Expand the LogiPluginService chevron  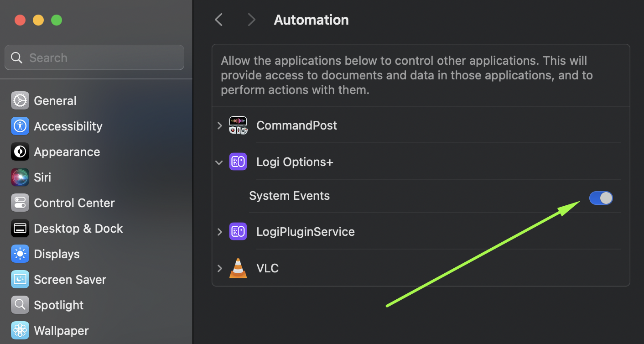220,232
